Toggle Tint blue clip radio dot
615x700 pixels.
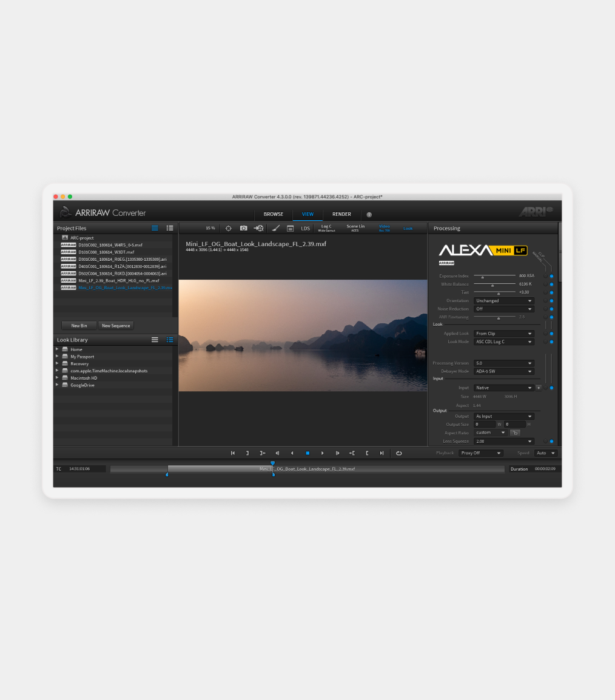[552, 292]
